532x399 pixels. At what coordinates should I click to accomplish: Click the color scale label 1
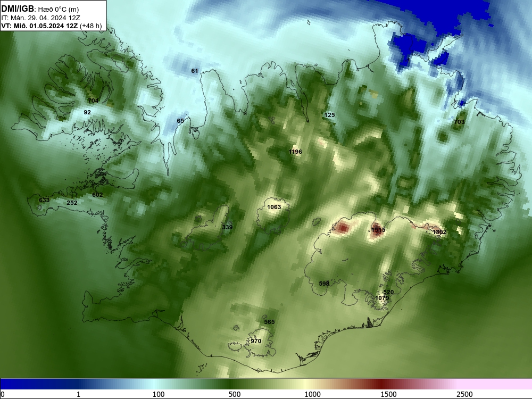[78, 394]
